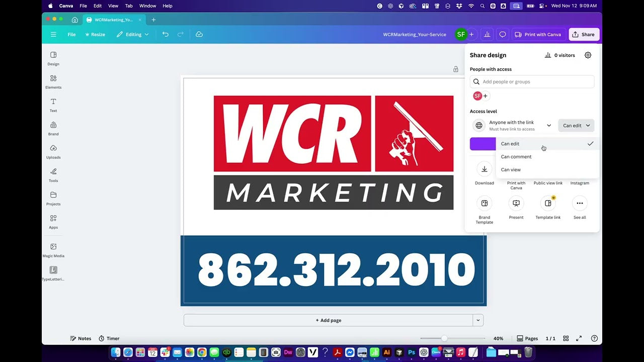Open Wi-Fi status in menu bar
644x362 pixels.
click(x=471, y=6)
